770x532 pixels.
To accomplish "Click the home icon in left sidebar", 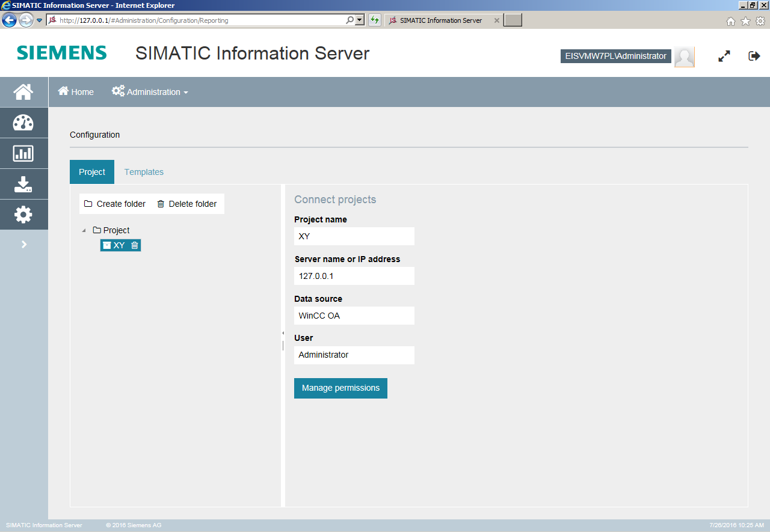I will (x=23, y=92).
